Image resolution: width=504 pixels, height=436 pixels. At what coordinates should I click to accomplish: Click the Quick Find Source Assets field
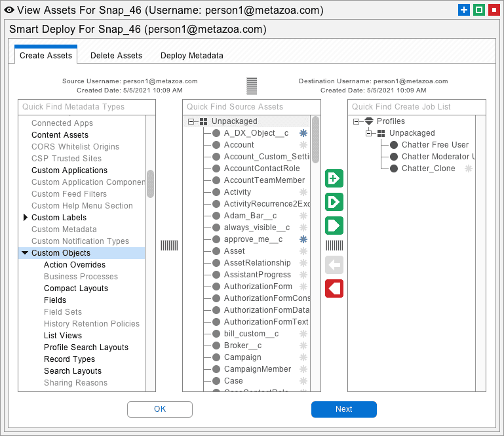(252, 107)
